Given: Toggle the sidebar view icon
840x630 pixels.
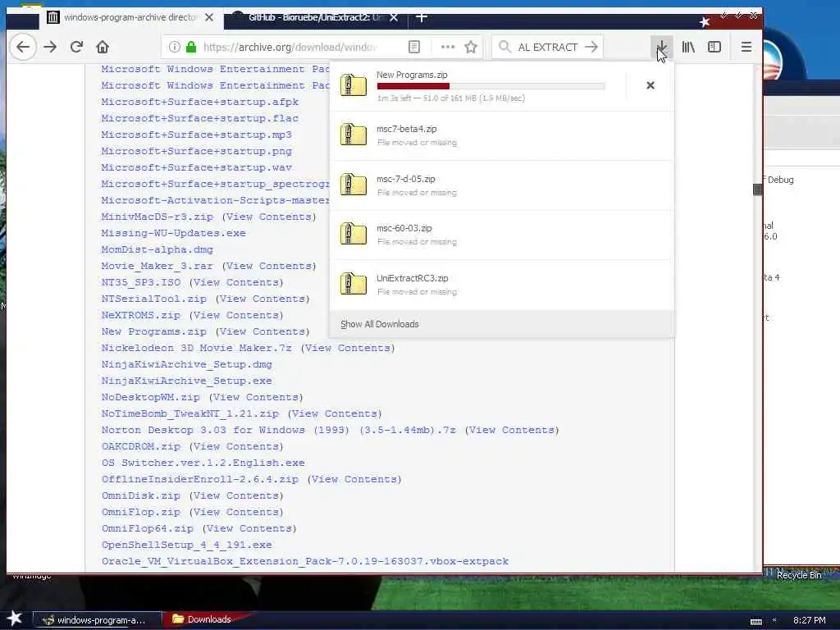Looking at the screenshot, I should [x=714, y=47].
